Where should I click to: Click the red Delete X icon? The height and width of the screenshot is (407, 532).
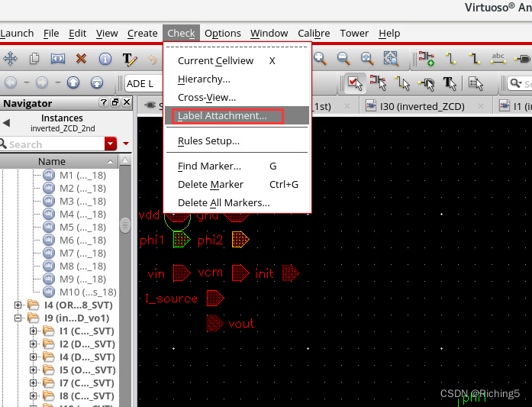point(81,59)
